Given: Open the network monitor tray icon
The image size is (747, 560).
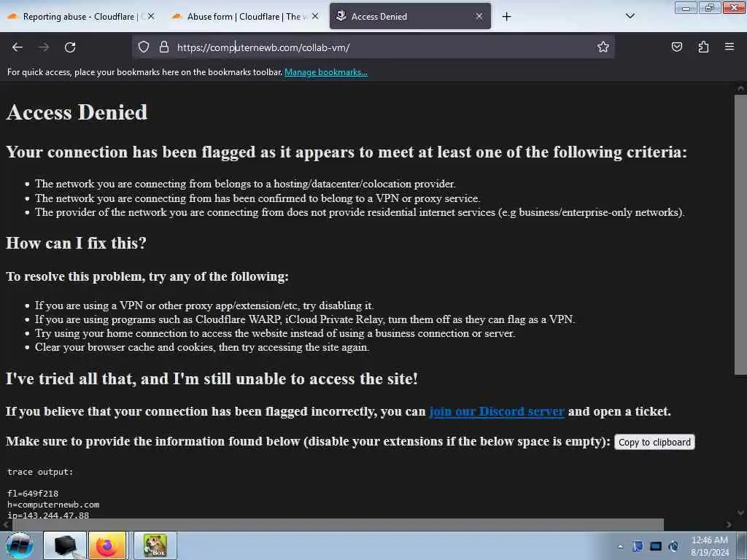Looking at the screenshot, I should coord(656,546).
